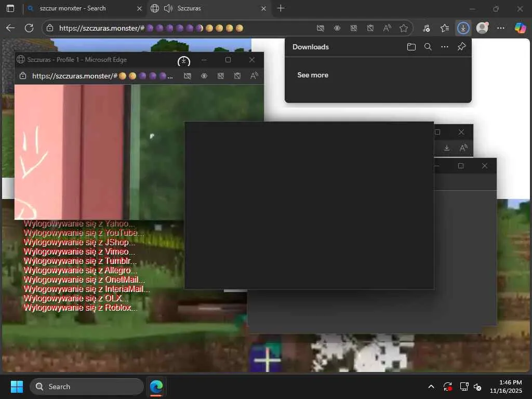Image resolution: width=532 pixels, height=399 pixels.
Task: Click the camera blocked icon in main address bar
Action: point(320,28)
